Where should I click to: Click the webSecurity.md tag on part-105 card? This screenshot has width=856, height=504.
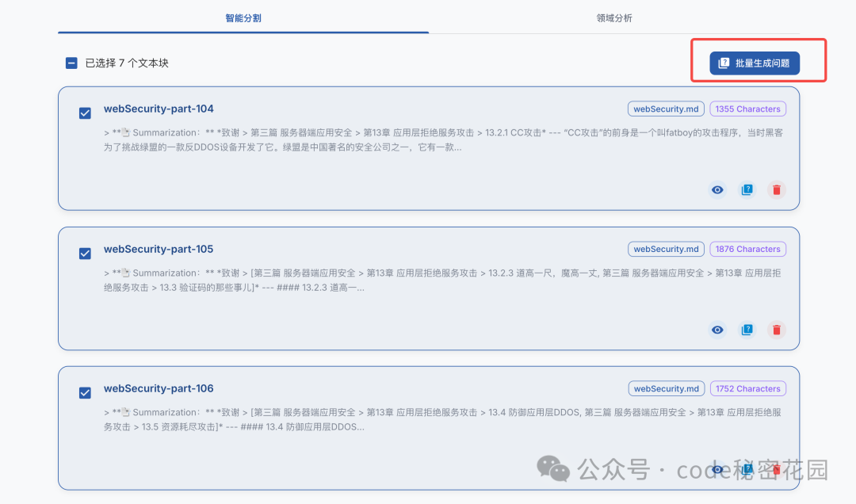(x=666, y=249)
